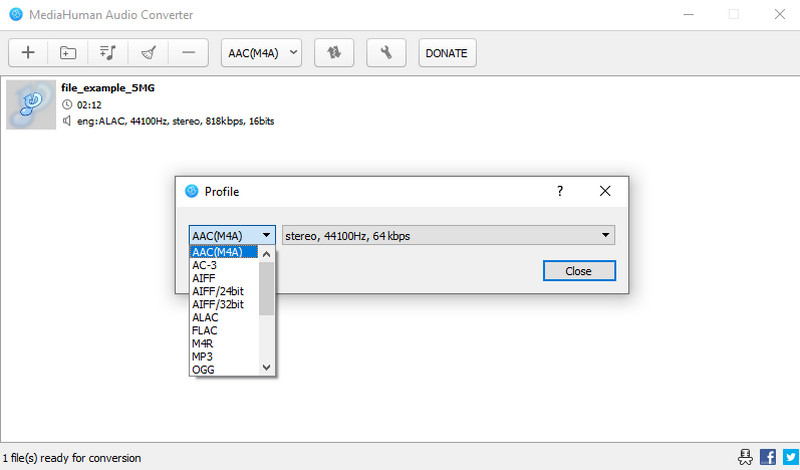Clear the list with the broom icon

148,53
